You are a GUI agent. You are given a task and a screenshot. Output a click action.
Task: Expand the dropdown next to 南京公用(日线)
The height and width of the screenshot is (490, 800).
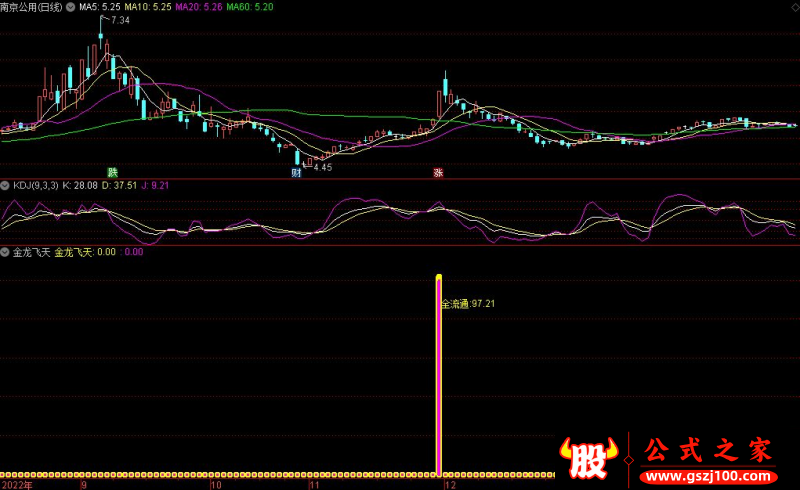point(69,7)
